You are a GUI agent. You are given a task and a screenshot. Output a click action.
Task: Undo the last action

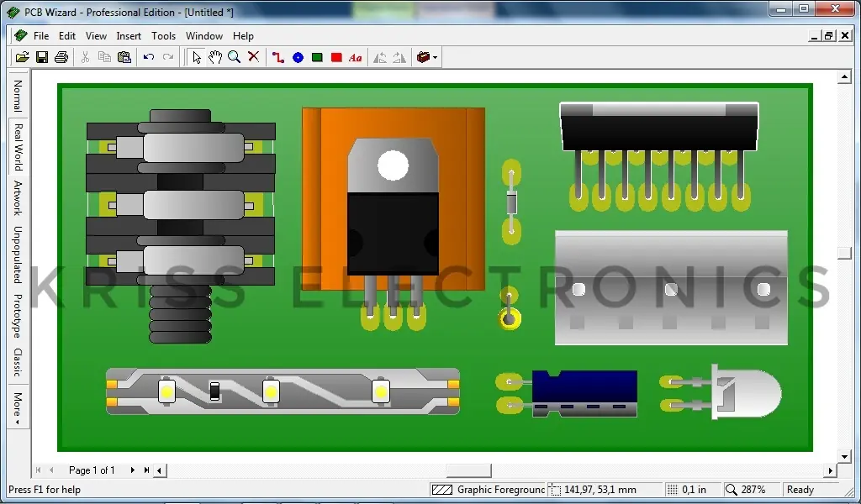point(148,57)
